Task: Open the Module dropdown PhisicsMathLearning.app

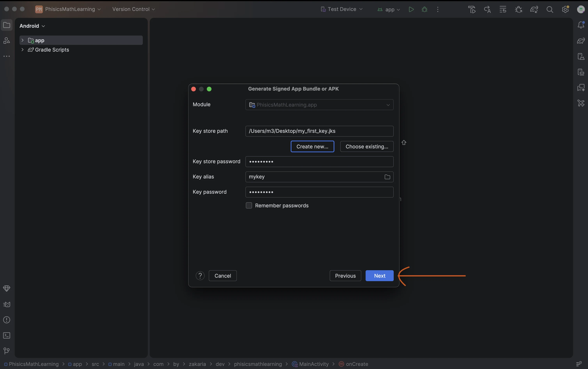Action: (319, 105)
